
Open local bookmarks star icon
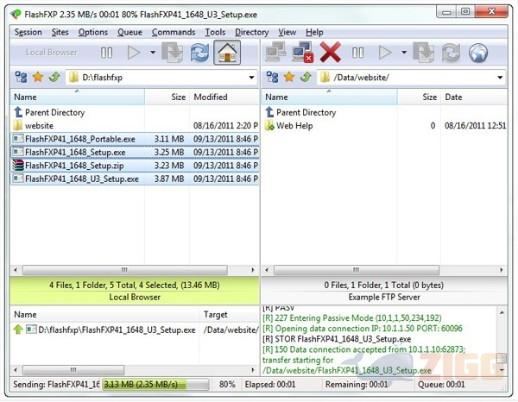point(38,77)
